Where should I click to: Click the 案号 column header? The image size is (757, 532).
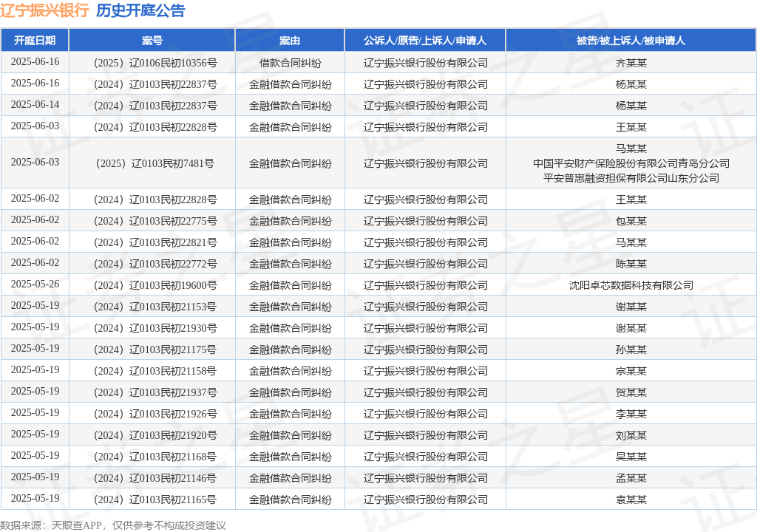(152, 41)
